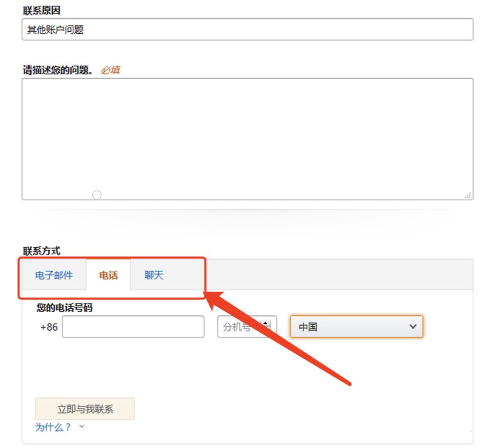Screen dimensions: 488x448
Task: Click the +86 country code text
Action: tap(49, 327)
